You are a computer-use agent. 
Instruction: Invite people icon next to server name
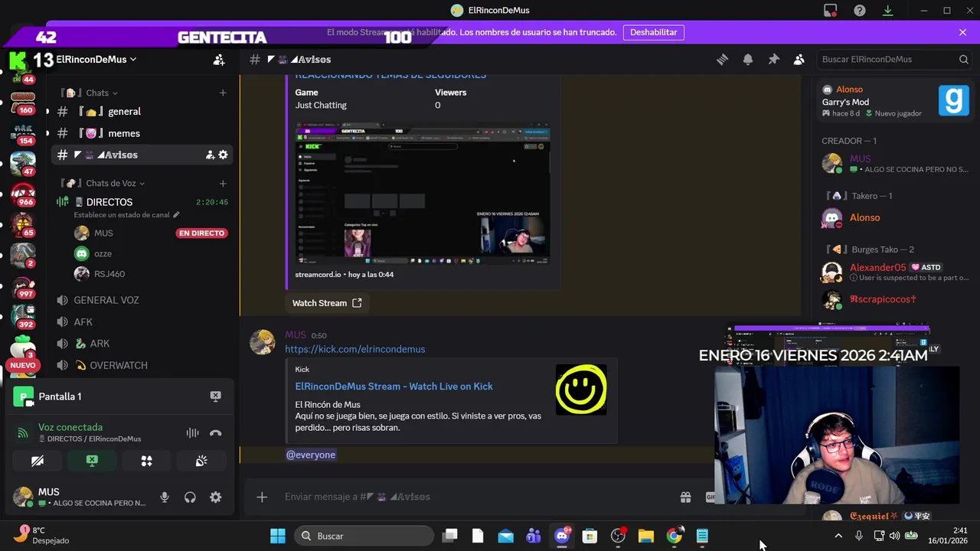219,59
